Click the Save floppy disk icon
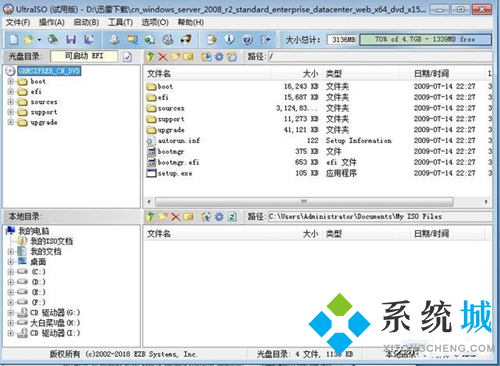The height and width of the screenshot is (366, 500). tap(71, 40)
